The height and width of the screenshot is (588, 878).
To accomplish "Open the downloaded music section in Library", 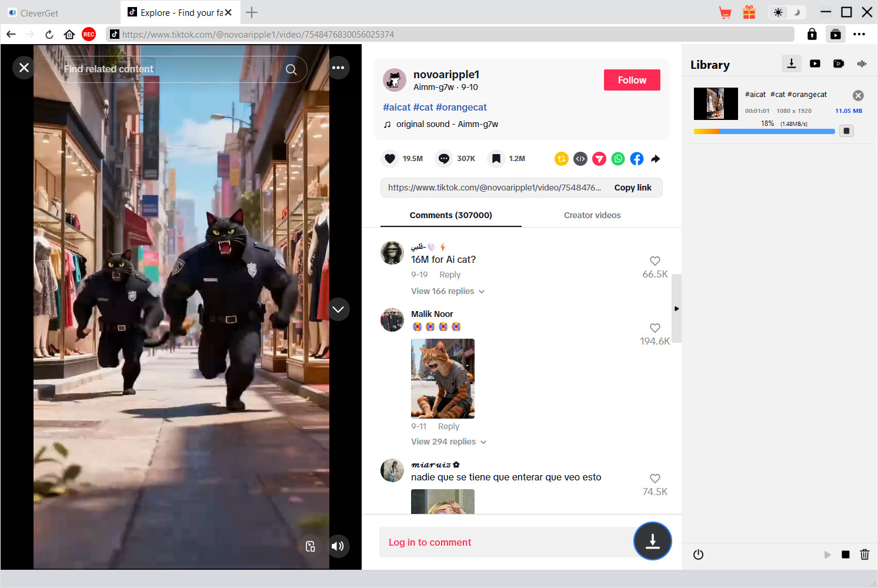I will [x=862, y=64].
